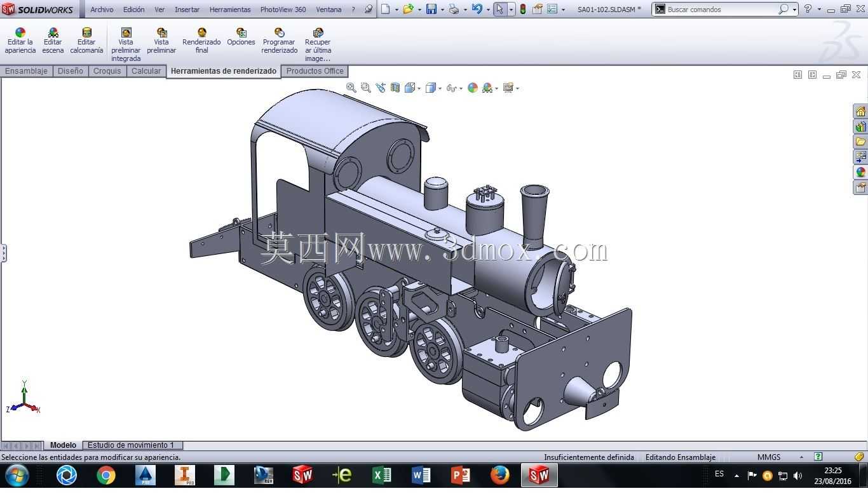Open PhotoView 360 menu

click(283, 10)
